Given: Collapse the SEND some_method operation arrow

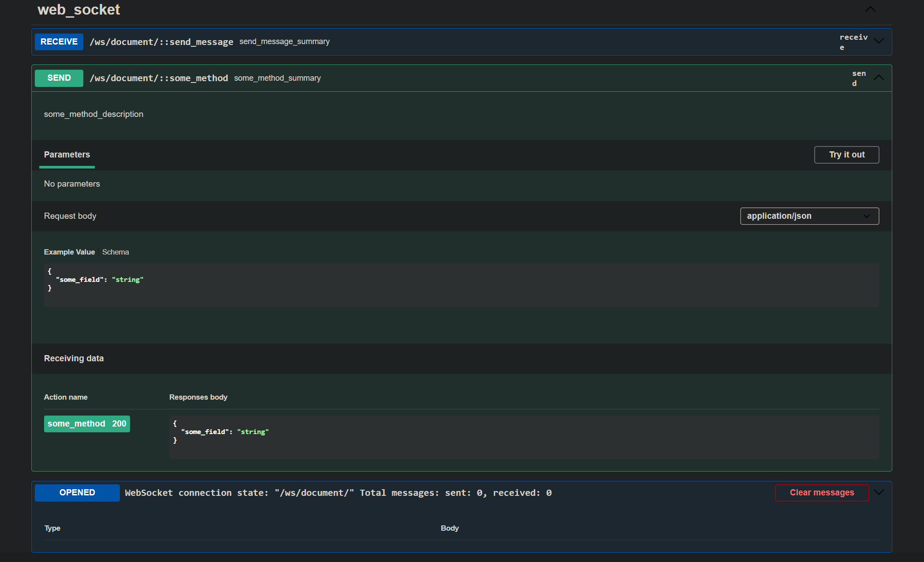Looking at the screenshot, I should click(879, 78).
